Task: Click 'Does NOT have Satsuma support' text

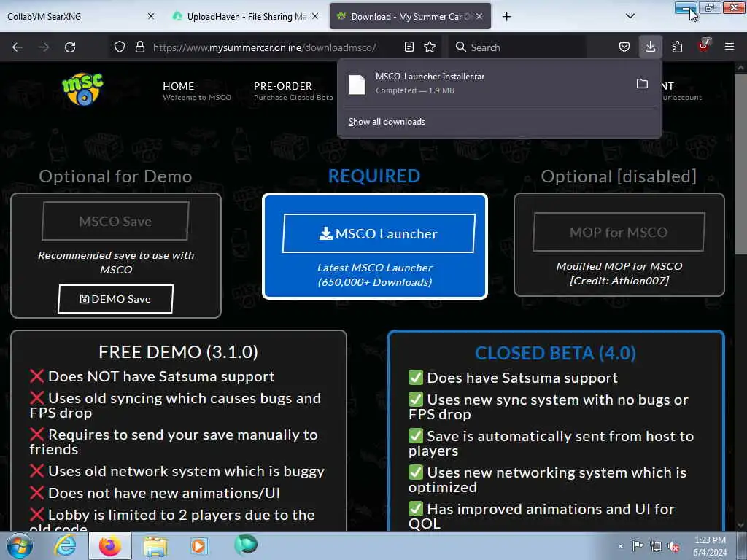Action: tap(161, 377)
